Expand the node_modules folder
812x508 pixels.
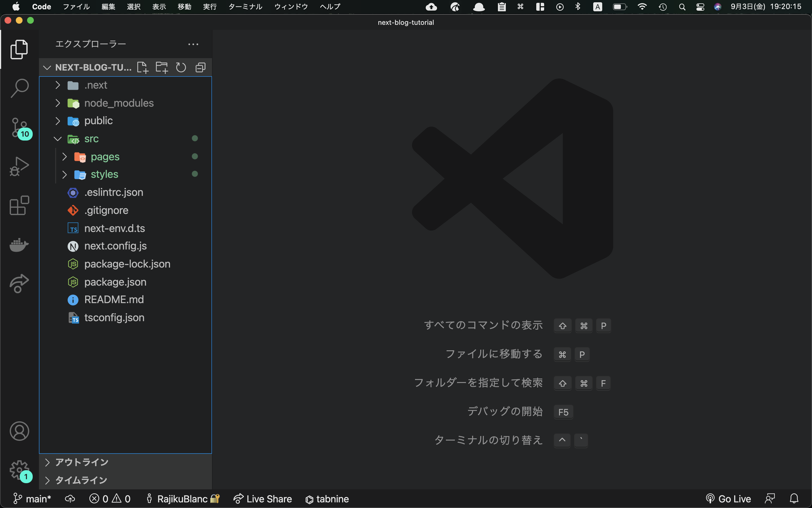click(x=125, y=103)
